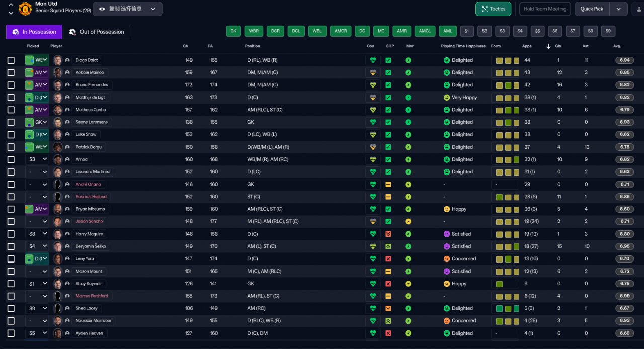The image size is (644, 349).
Task: Click Leny Yoro's red sharpness cross icon
Action: point(388,259)
